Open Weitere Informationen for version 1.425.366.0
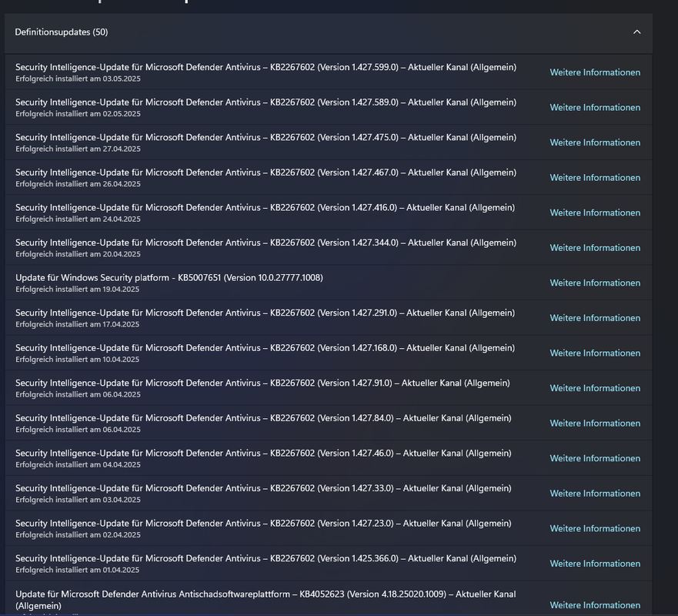The height and width of the screenshot is (616, 678). (595, 563)
